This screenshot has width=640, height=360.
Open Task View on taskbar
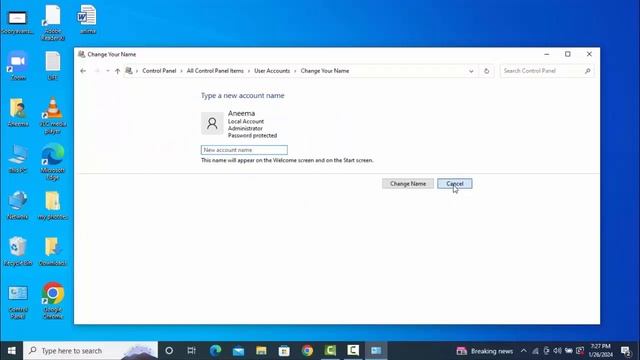(191, 351)
